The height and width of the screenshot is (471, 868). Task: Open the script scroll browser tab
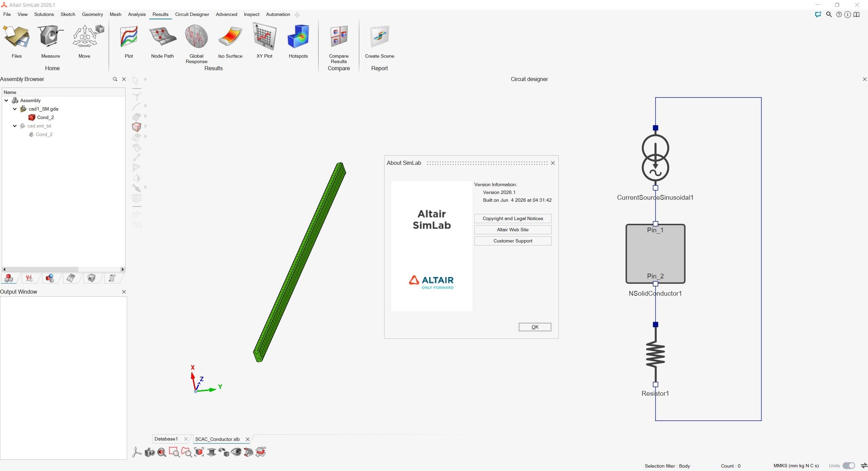click(112, 278)
